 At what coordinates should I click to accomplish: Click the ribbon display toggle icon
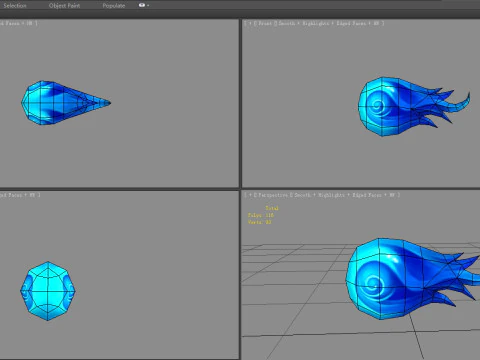pos(142,5)
